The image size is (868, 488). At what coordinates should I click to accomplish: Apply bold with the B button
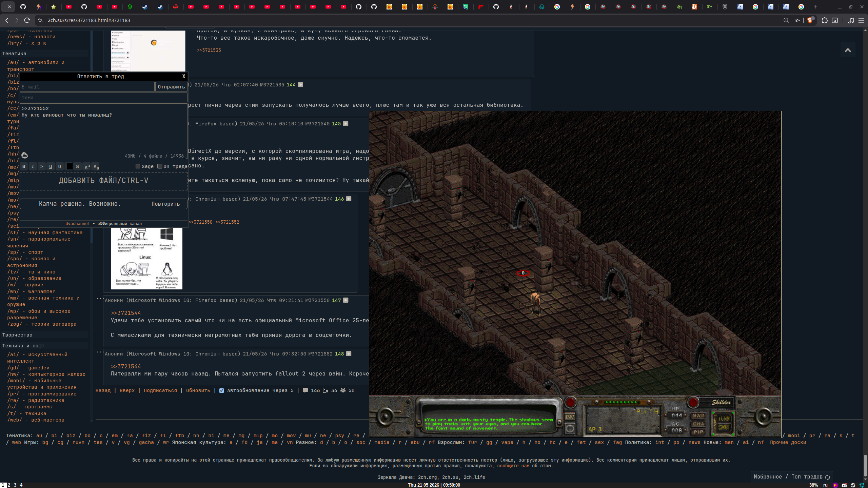[x=24, y=166]
